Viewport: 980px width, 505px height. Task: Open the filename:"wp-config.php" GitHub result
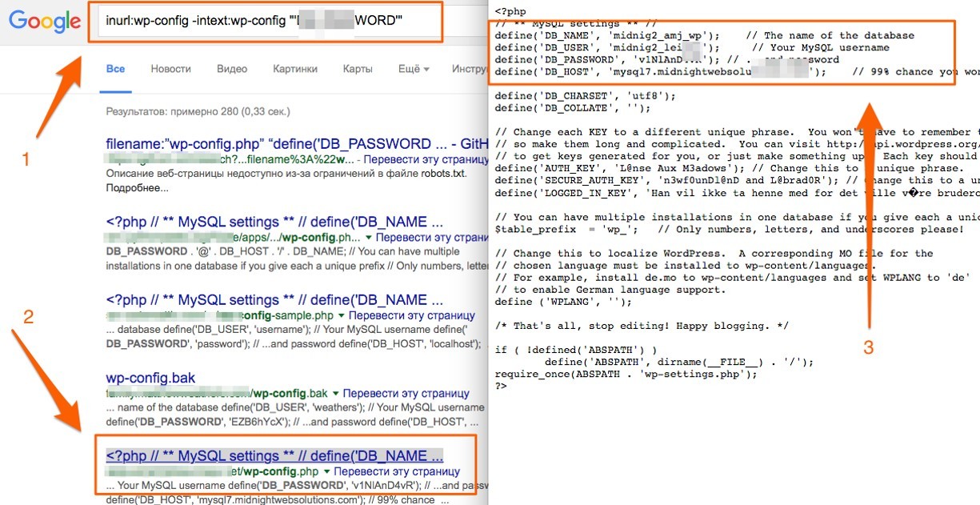pyautogui.click(x=297, y=144)
